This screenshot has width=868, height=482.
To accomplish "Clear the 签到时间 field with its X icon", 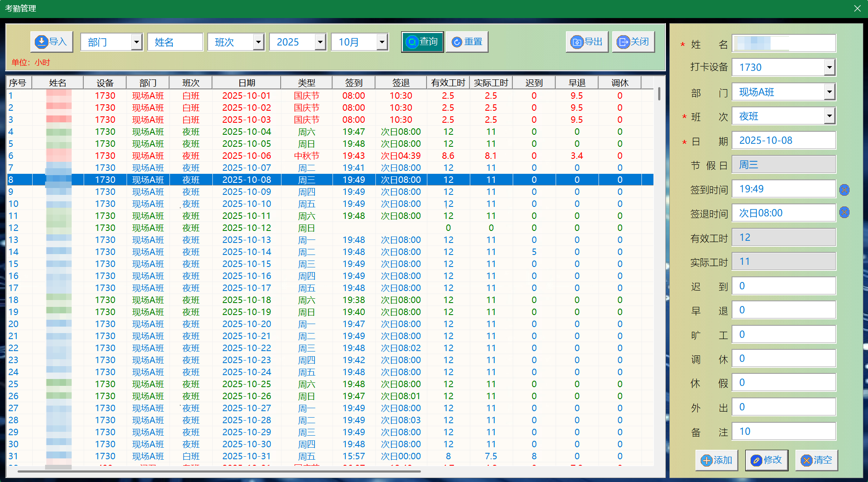I will coord(844,190).
